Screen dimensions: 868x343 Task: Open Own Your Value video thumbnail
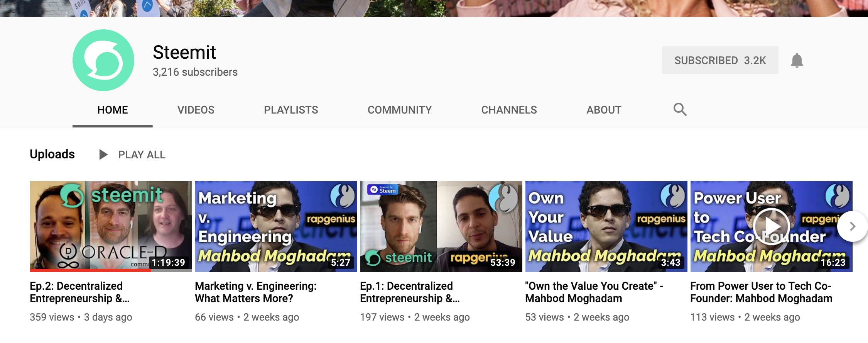point(606,226)
